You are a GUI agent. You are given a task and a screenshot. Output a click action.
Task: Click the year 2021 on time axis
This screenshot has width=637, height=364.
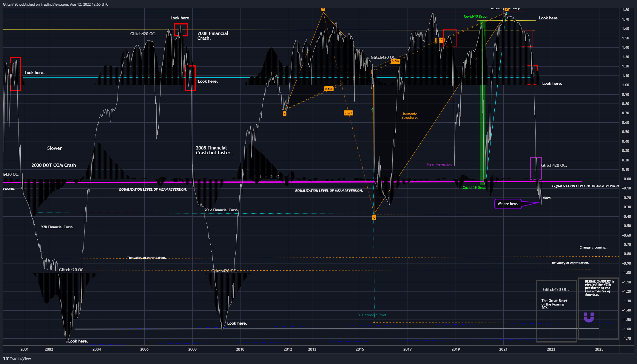click(x=503, y=349)
